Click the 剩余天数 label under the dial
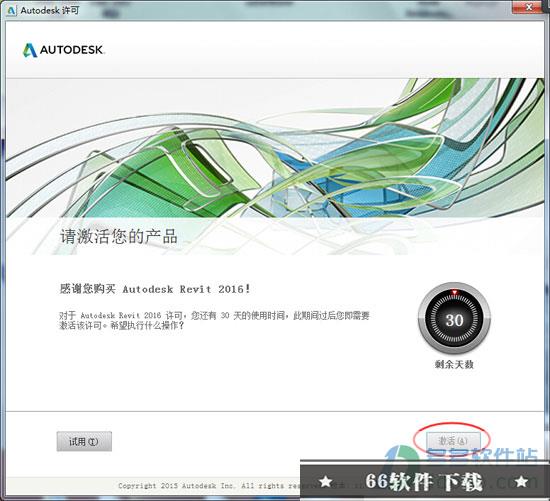 (454, 365)
